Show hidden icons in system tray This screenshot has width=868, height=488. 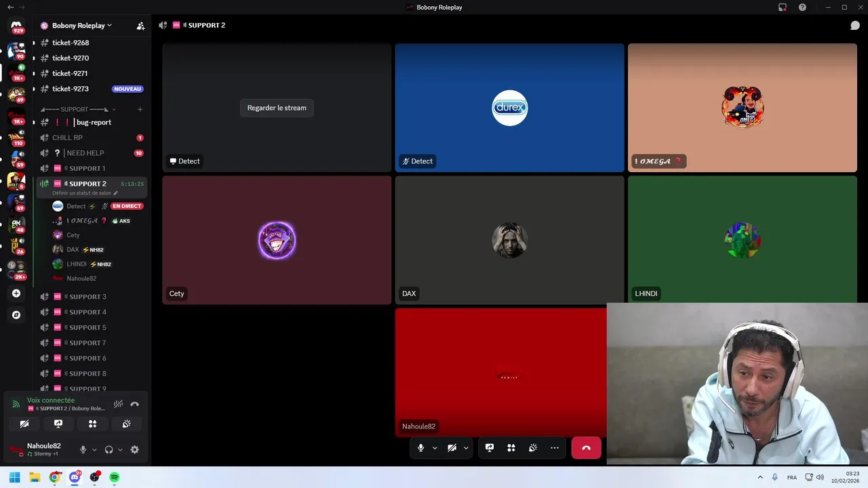[x=760, y=477]
